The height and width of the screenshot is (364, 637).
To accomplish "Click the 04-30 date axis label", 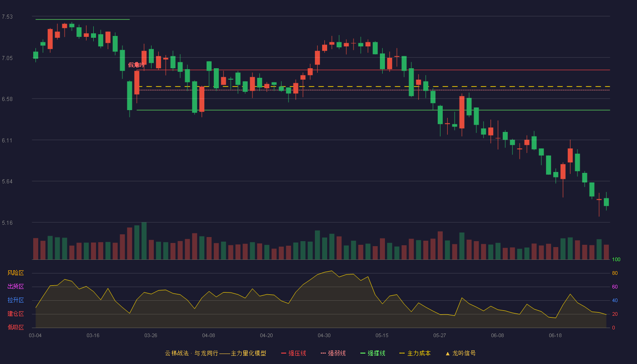I will click(x=324, y=335).
